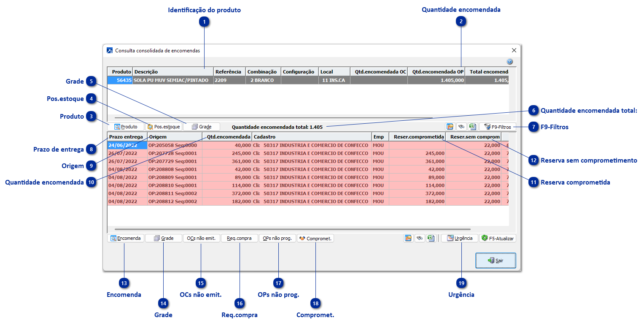Click the 2 BRANCO combination cell
This screenshot has width=644, height=326.
[x=263, y=80]
